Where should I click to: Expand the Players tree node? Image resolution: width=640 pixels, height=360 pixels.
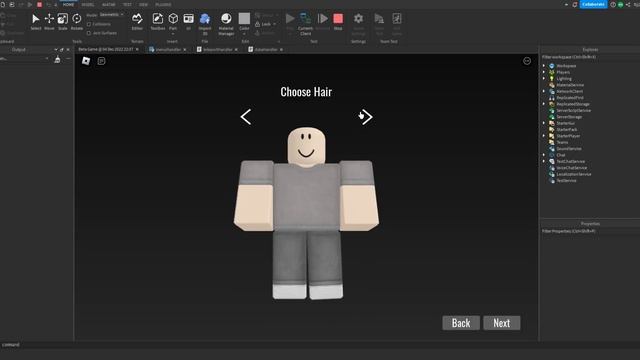tap(544, 72)
